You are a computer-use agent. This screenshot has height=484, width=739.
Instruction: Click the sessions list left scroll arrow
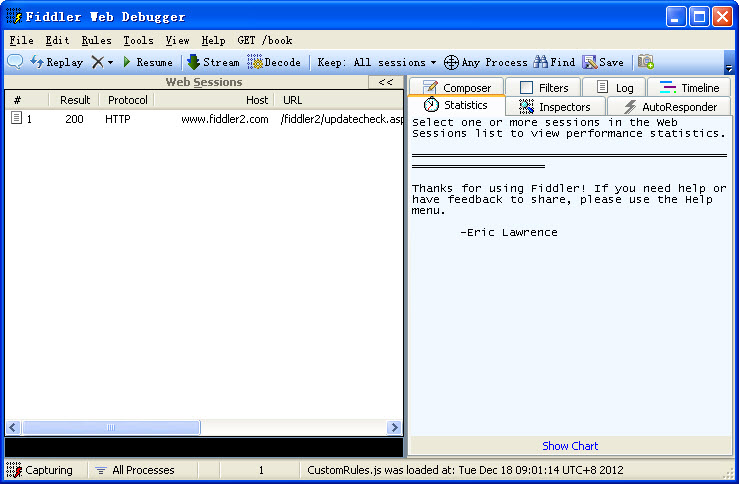coord(13,427)
